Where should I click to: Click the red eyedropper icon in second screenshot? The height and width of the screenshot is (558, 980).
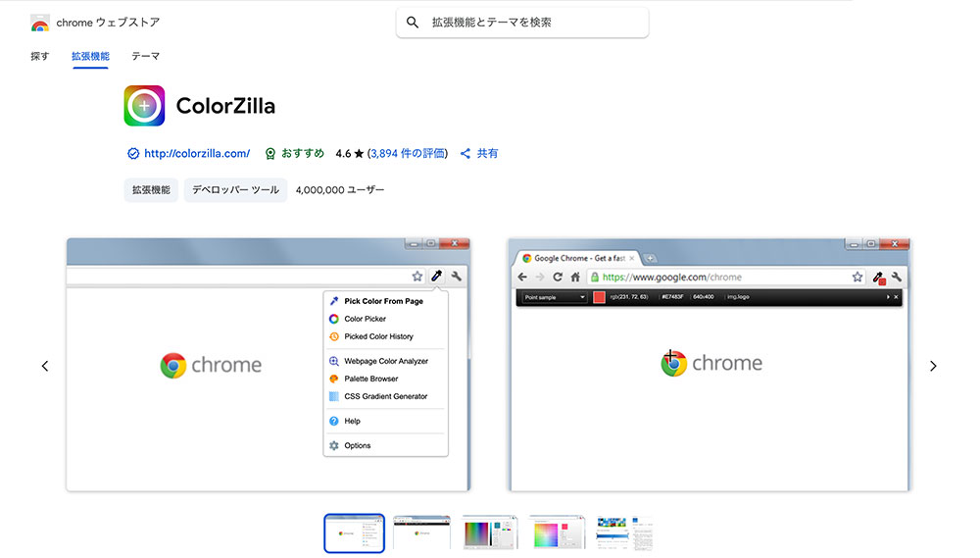pos(879,278)
